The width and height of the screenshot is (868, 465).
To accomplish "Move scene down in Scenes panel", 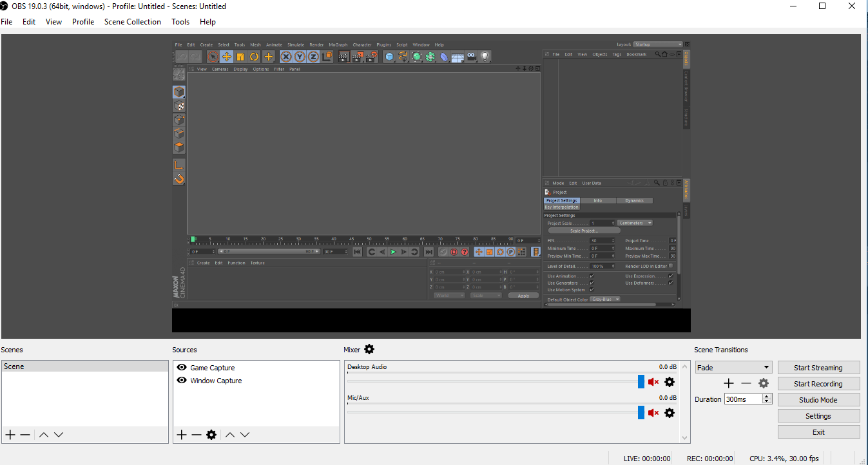I will pos(59,435).
